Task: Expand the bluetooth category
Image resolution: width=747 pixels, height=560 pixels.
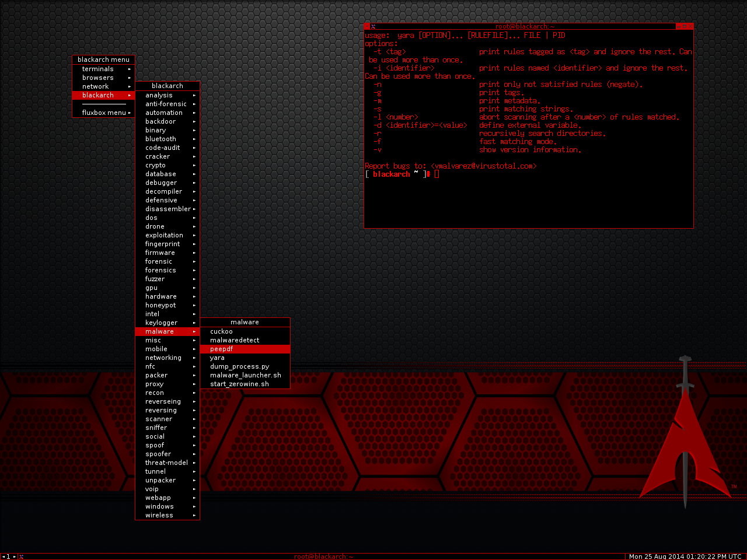Action: click(167, 139)
